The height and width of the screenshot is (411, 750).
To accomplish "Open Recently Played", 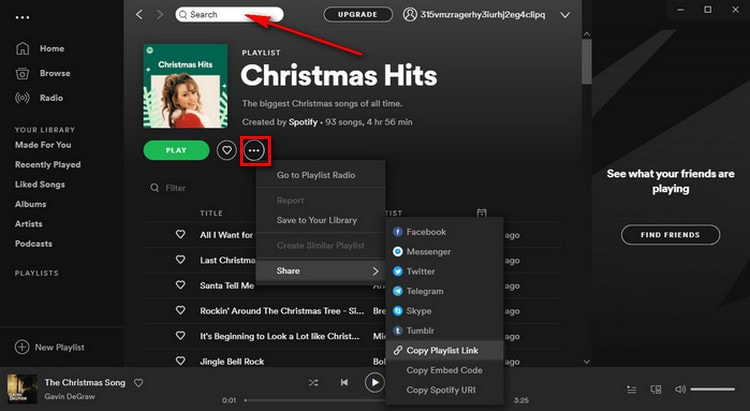I will coord(48,165).
